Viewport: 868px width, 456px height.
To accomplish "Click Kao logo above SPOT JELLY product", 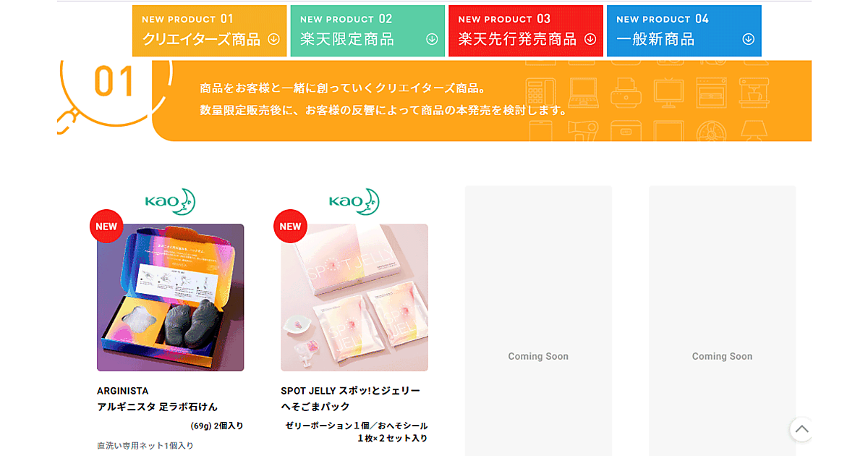I will tap(354, 201).
